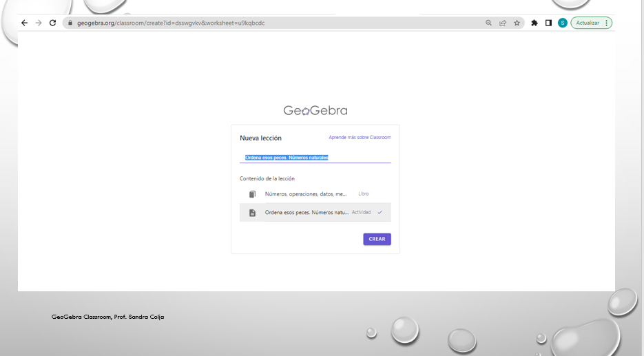Screen dimensions: 644x356
Task: Toggle the browser side panel icon
Action: tap(548, 23)
